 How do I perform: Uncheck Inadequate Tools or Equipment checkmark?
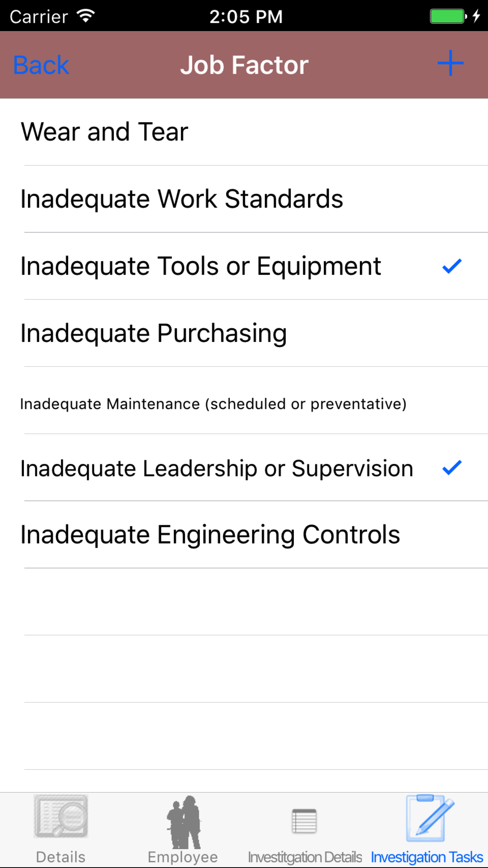coord(451,266)
